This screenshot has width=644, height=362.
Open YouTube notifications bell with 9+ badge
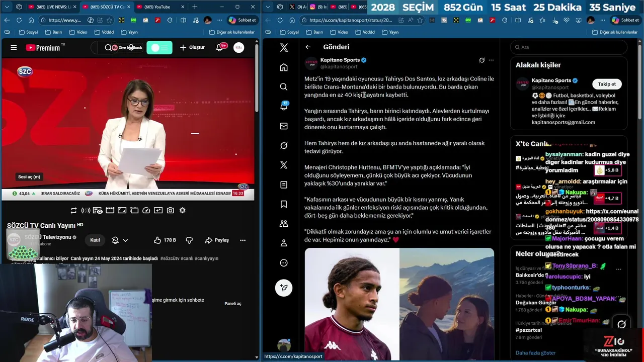220,47
